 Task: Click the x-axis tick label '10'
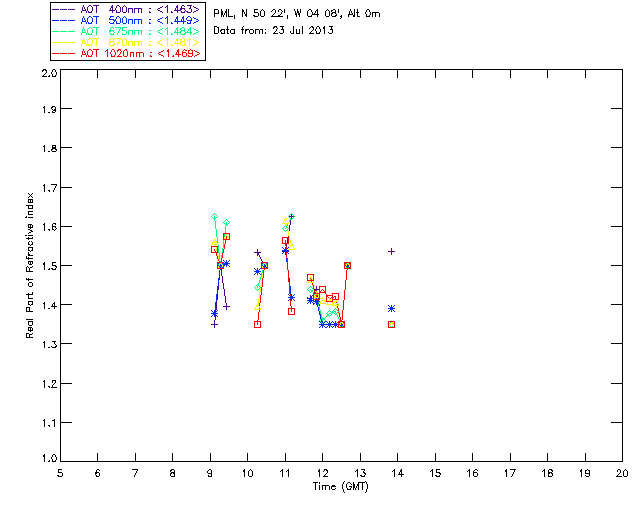pos(248,473)
